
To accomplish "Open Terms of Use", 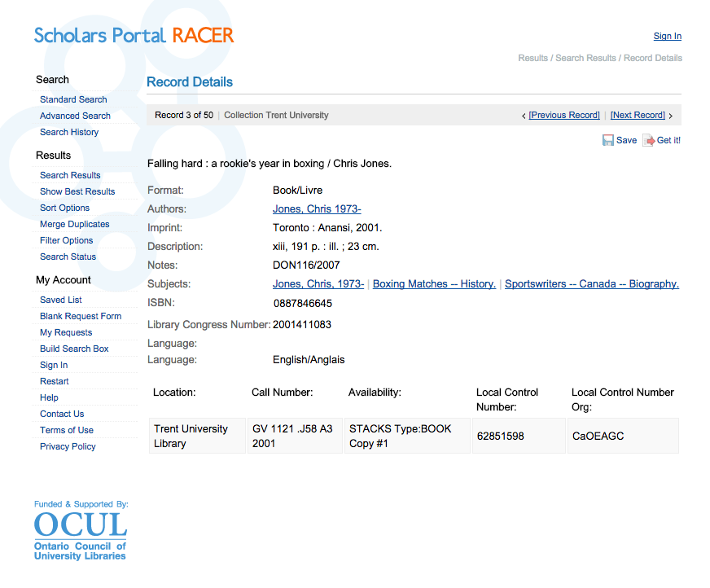I will [x=67, y=430].
